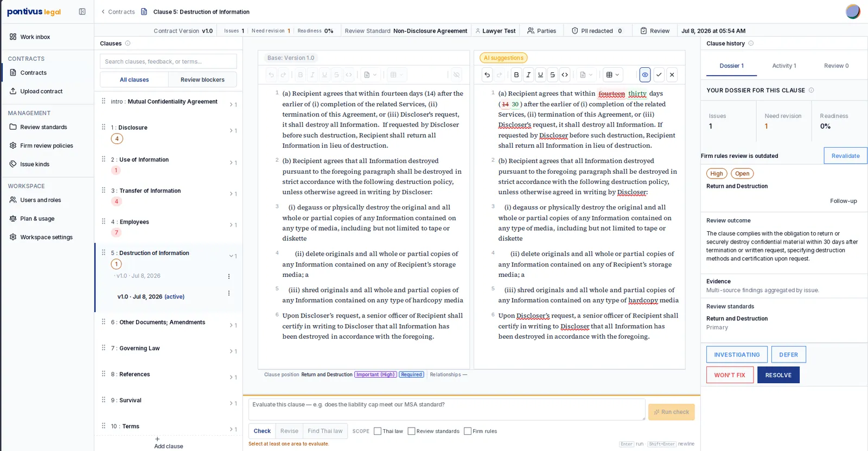Toggle the eye preview of AI suggestions

click(645, 75)
